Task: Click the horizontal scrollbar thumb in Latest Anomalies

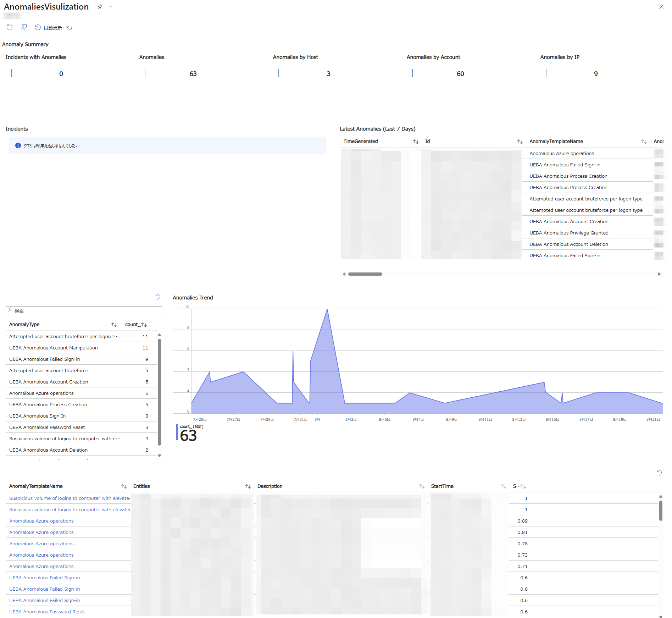Action: tap(365, 274)
